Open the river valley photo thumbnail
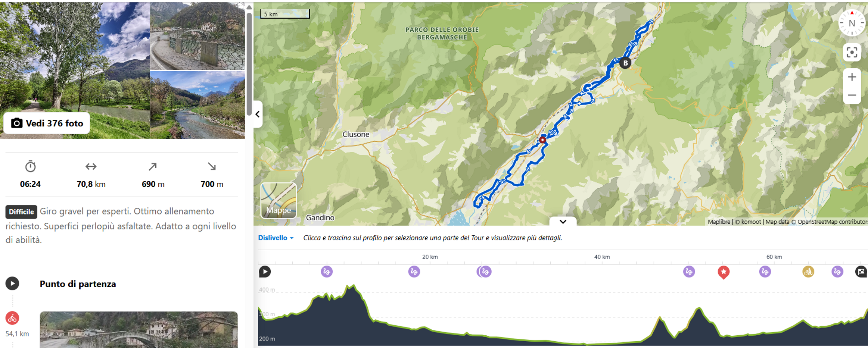Image resolution: width=868 pixels, height=348 pixels. tap(197, 105)
